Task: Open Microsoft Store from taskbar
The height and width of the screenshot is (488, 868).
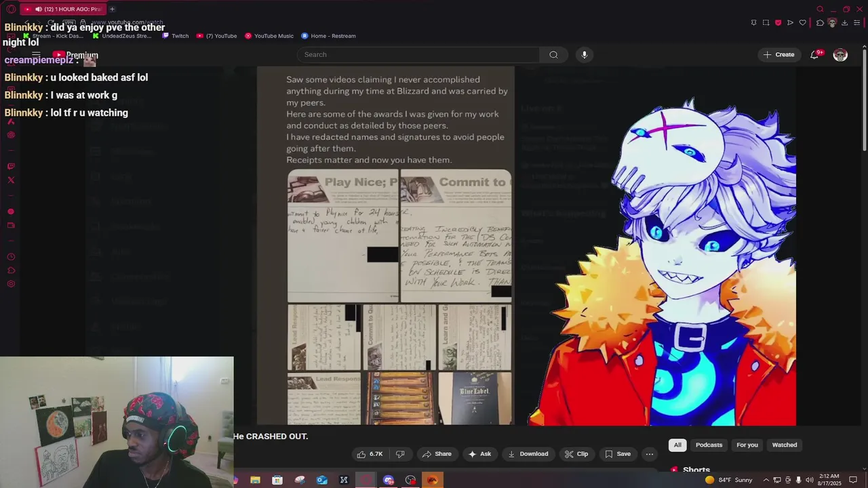Action: (277, 480)
